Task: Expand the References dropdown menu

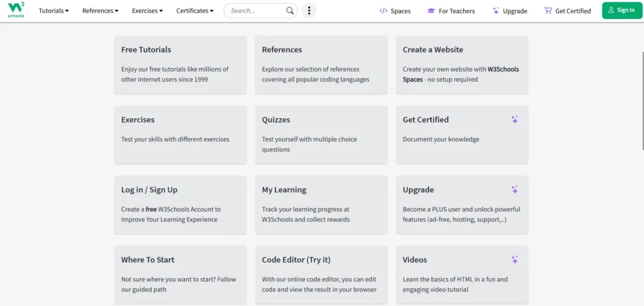Action: click(x=100, y=11)
